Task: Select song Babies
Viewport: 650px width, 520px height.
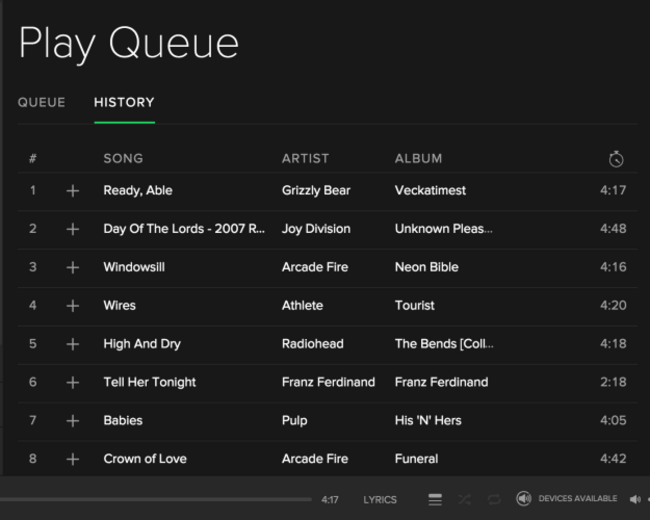Action: click(123, 420)
